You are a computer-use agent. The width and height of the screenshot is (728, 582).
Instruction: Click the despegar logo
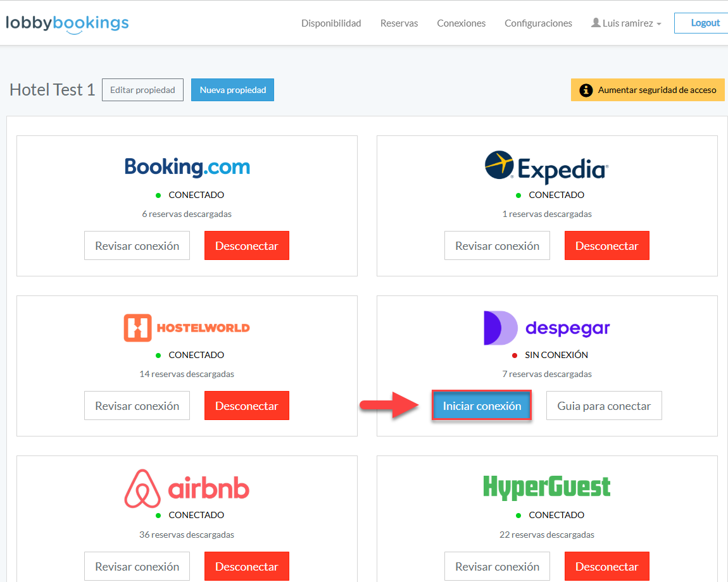pyautogui.click(x=546, y=328)
